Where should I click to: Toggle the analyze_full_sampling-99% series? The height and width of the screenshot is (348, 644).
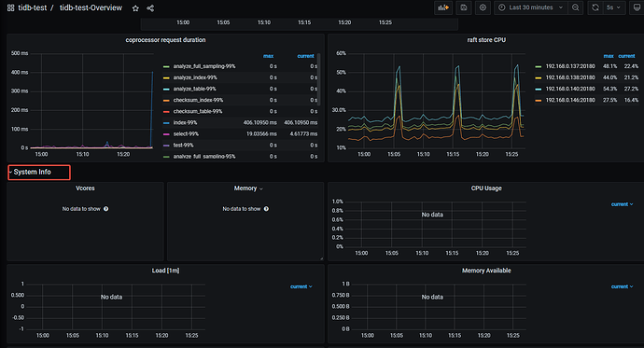(x=204, y=66)
